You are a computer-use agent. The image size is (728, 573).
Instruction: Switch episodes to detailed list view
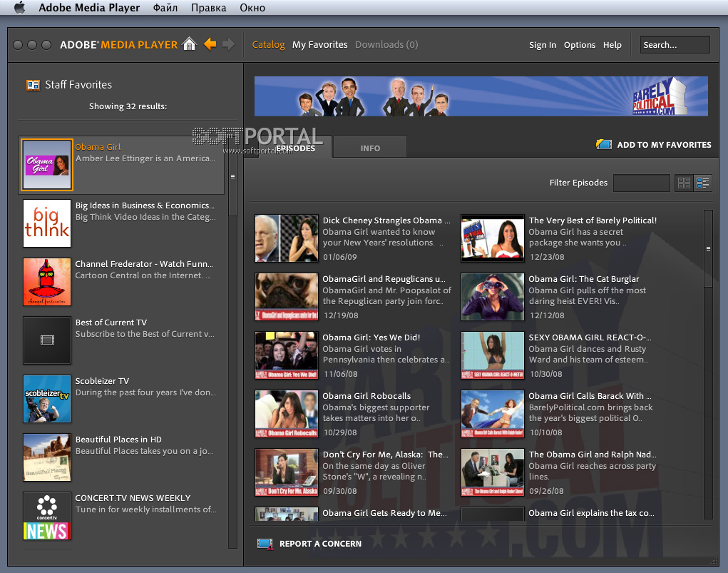(703, 183)
